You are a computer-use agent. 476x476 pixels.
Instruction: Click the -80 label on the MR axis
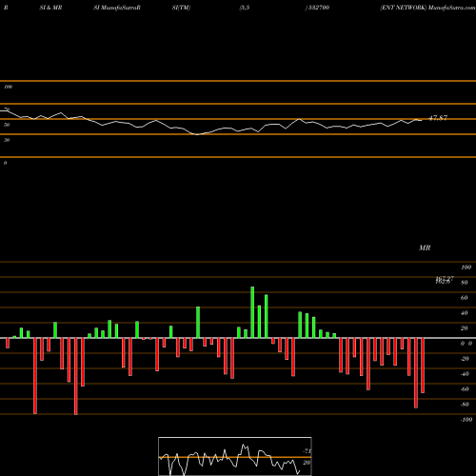(x=465, y=405)
